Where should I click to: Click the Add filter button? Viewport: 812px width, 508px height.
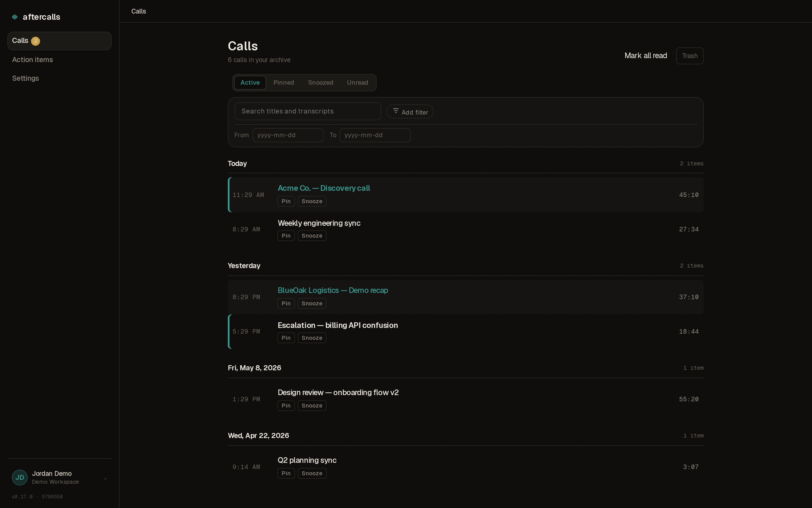410,112
